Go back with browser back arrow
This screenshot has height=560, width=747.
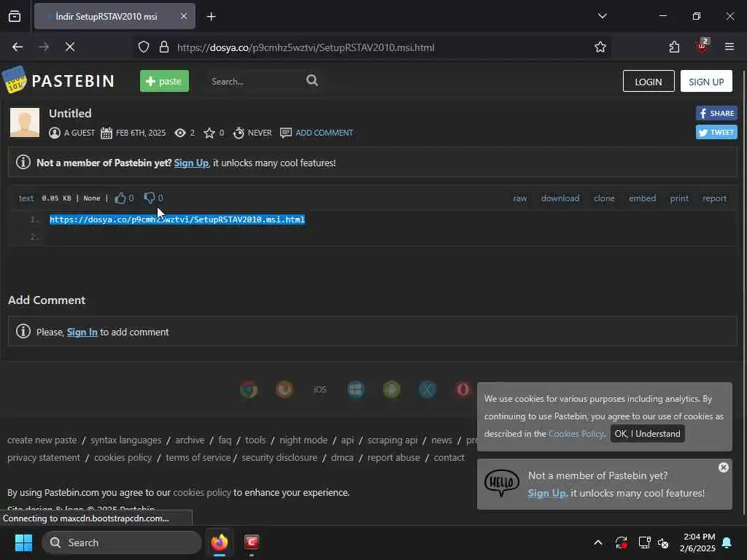click(18, 47)
